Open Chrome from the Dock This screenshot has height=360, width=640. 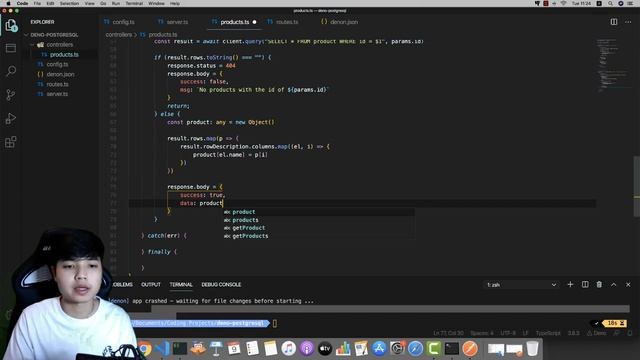[x=144, y=349]
